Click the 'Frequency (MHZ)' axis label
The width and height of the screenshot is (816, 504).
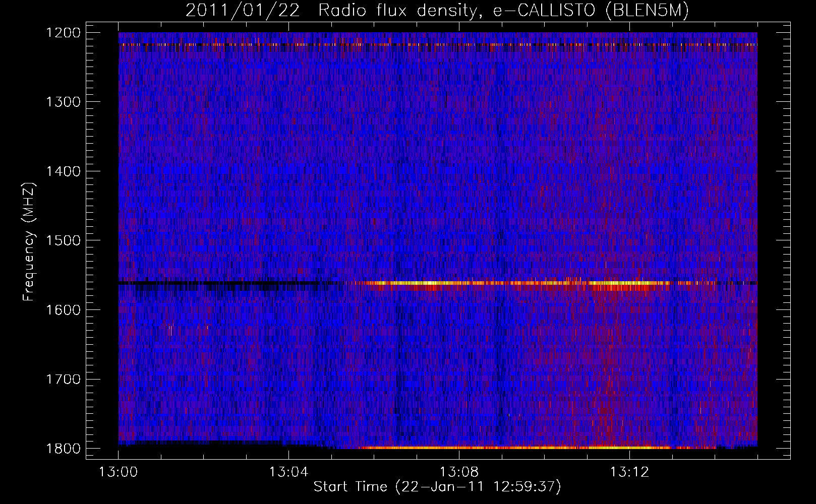(29, 241)
